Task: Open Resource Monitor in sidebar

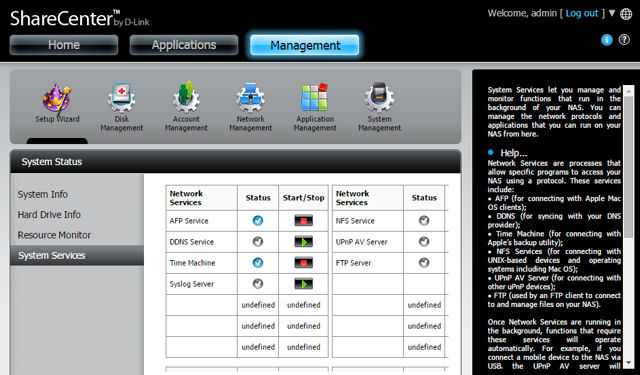Action: (x=54, y=235)
